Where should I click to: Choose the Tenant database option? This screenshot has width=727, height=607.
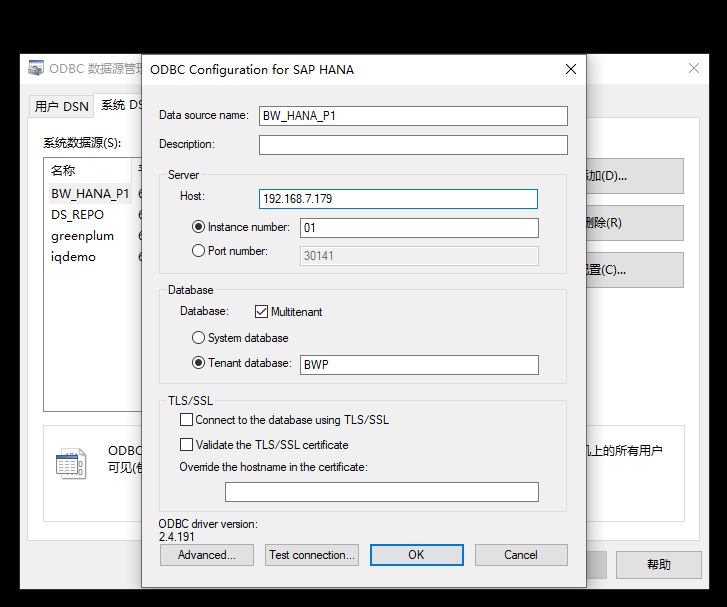click(198, 363)
